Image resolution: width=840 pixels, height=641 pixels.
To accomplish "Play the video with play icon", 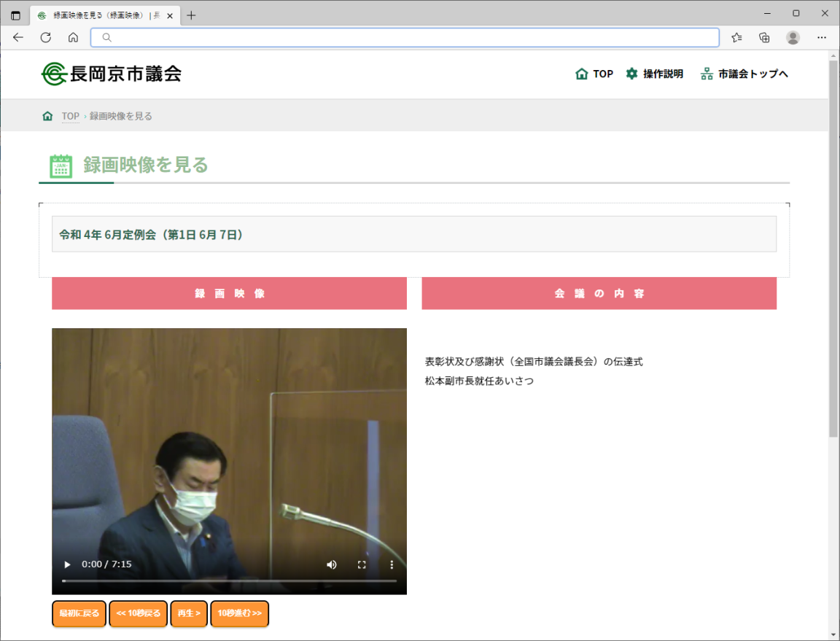I will coord(67,564).
